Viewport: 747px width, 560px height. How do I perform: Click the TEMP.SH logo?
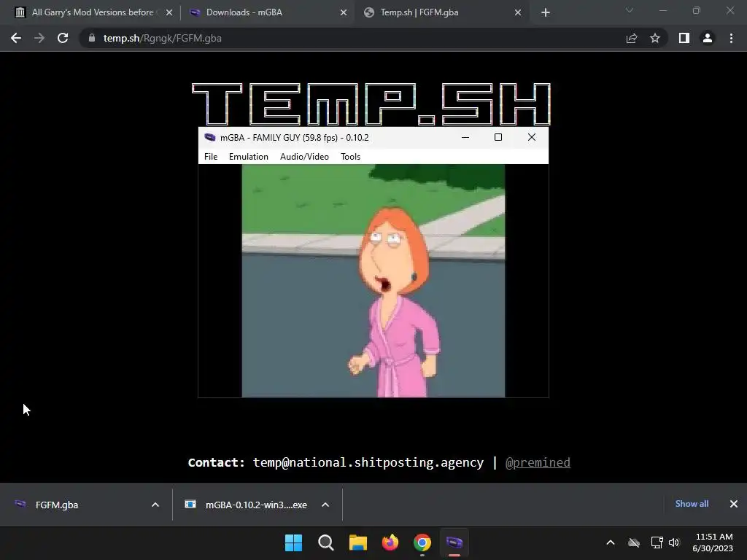(371, 104)
